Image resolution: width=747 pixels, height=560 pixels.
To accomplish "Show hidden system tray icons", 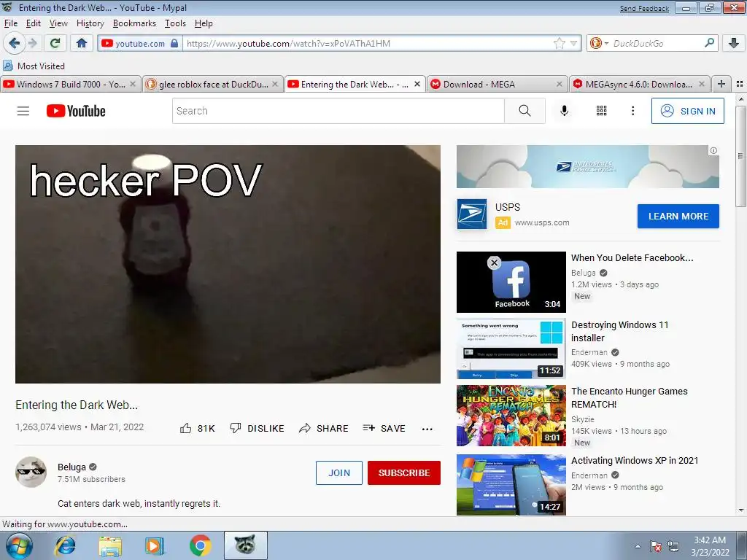I will 638,546.
